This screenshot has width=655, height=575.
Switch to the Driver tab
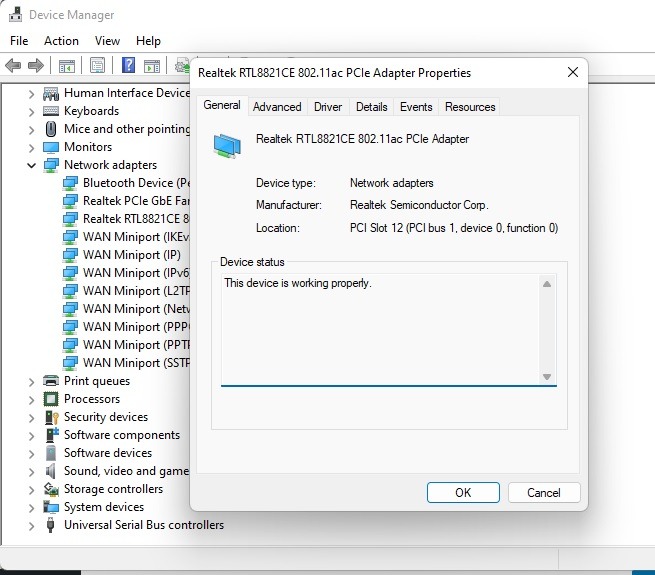pyautogui.click(x=328, y=107)
